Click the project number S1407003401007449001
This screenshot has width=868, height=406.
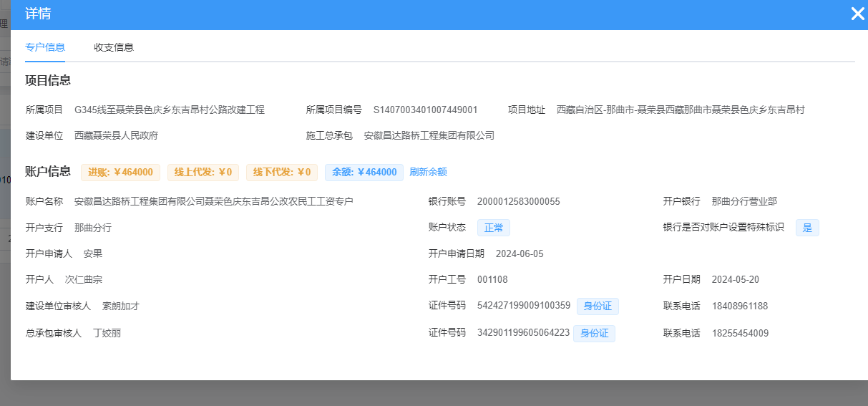pyautogui.click(x=425, y=110)
